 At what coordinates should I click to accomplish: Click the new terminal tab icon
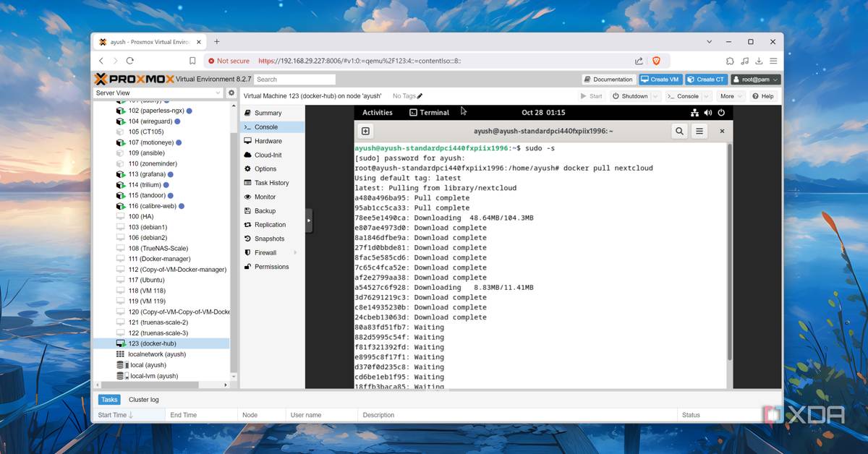[x=365, y=132]
